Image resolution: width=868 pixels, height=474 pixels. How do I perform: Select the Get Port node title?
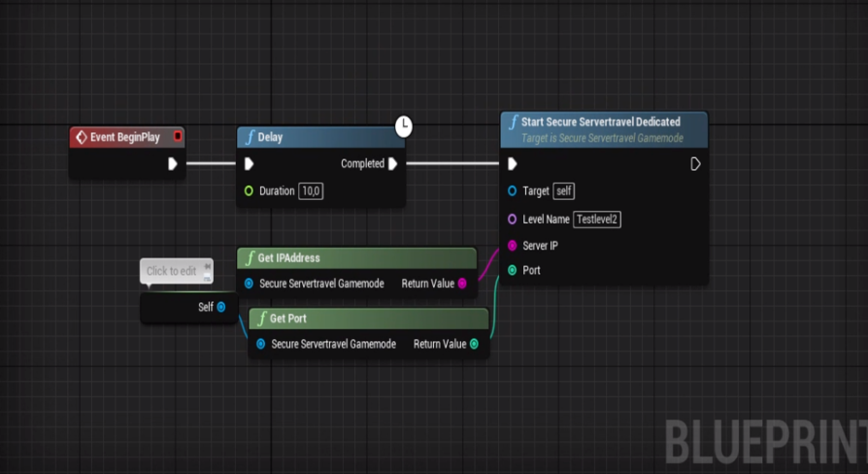[x=287, y=319]
